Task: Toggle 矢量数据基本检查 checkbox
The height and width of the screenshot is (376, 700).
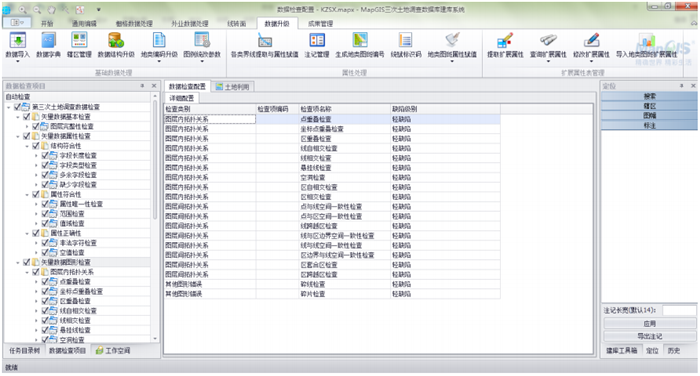Action: point(27,117)
